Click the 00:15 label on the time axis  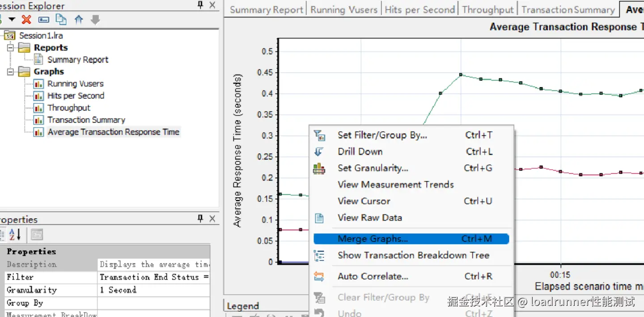coord(560,275)
